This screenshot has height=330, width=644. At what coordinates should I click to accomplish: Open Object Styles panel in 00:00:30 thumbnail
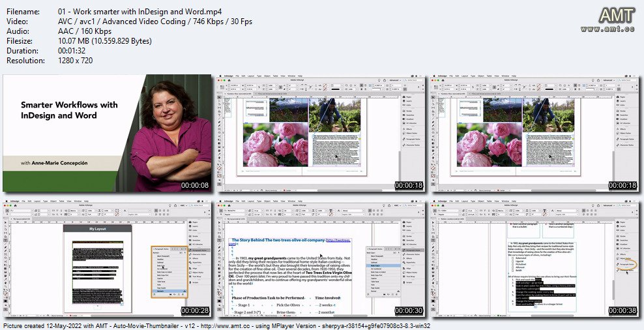(x=411, y=273)
